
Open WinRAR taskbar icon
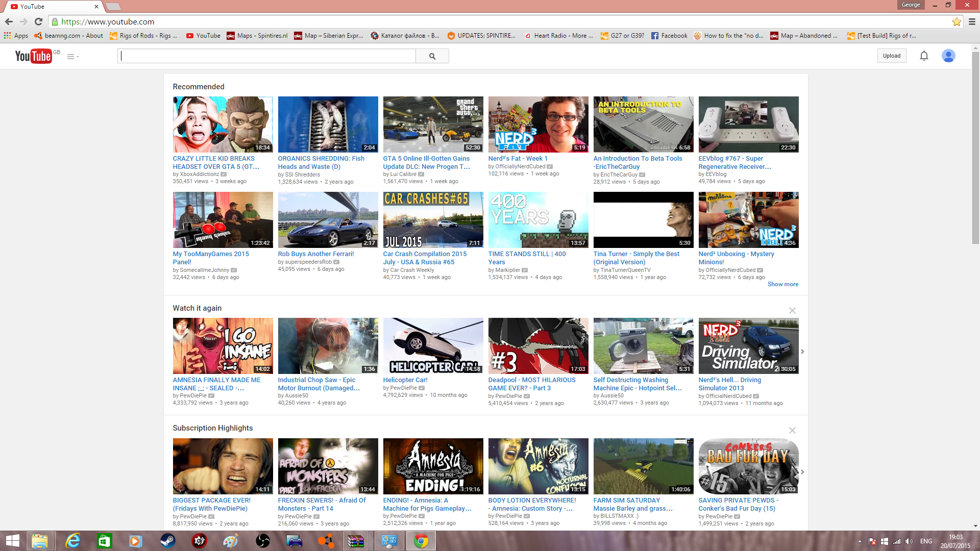point(356,541)
